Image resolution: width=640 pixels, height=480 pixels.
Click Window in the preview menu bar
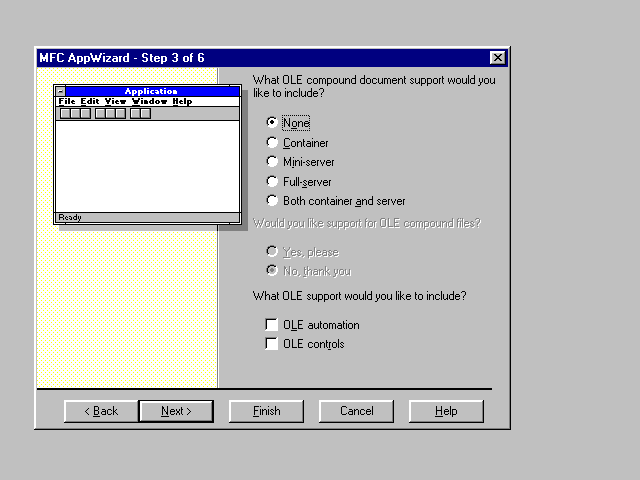(x=150, y=102)
